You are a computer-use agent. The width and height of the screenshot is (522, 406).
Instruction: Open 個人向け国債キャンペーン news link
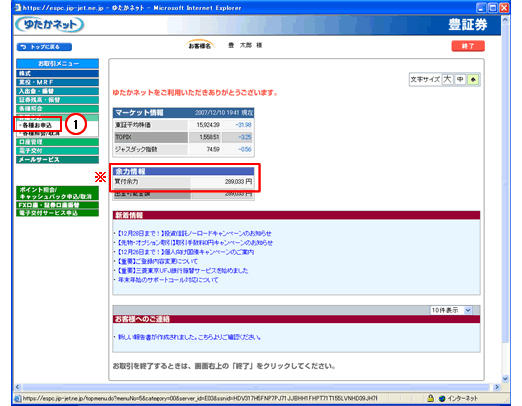coord(186,252)
